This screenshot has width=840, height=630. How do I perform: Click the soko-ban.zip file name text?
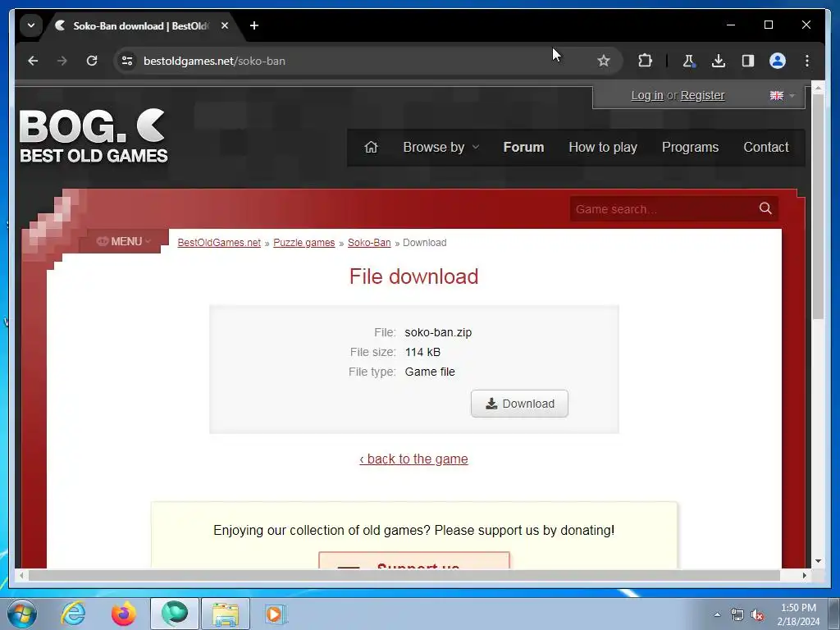pos(438,332)
